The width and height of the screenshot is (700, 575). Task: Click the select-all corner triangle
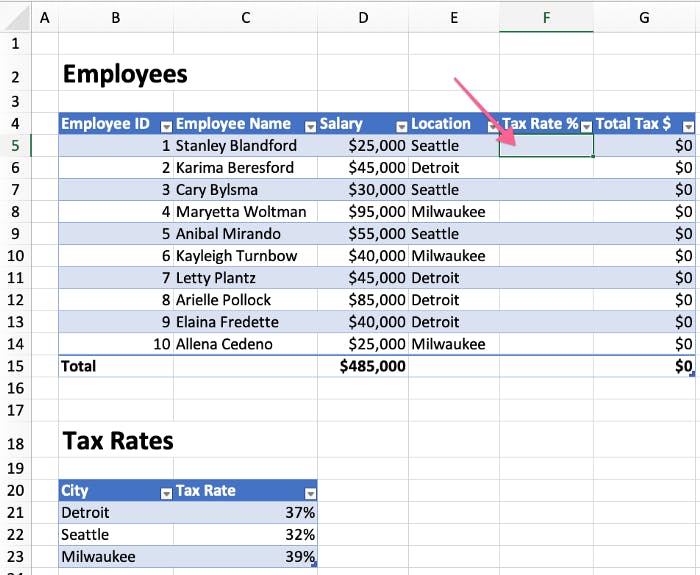pyautogui.click(x=16, y=17)
